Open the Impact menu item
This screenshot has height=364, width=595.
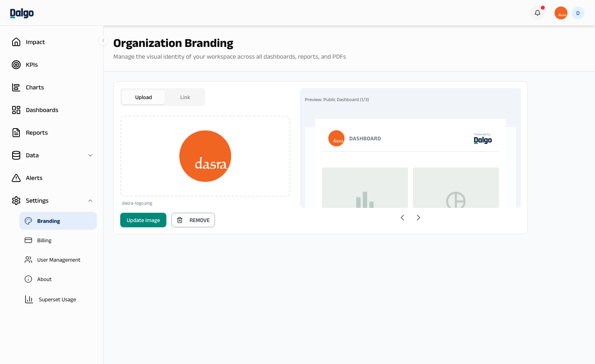click(52, 42)
